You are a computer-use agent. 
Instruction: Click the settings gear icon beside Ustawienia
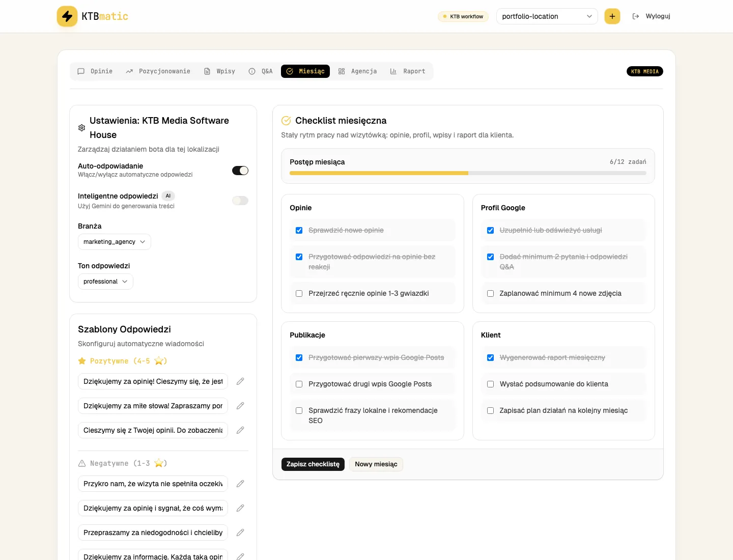pos(81,128)
